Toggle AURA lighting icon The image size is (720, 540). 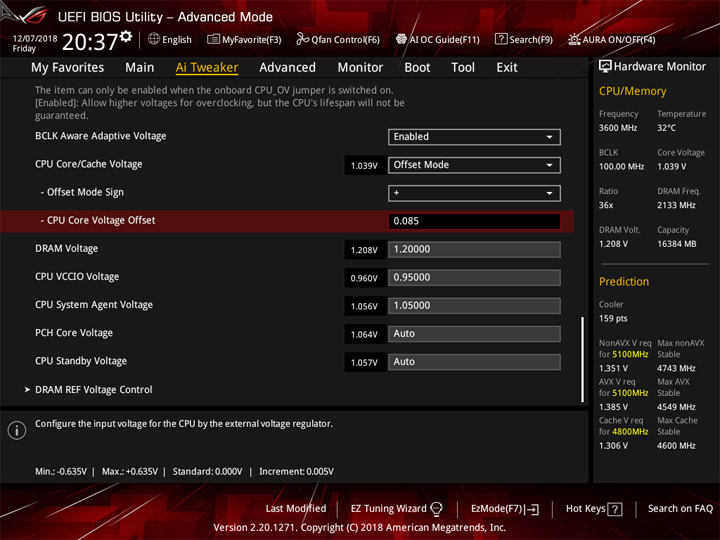(x=574, y=39)
